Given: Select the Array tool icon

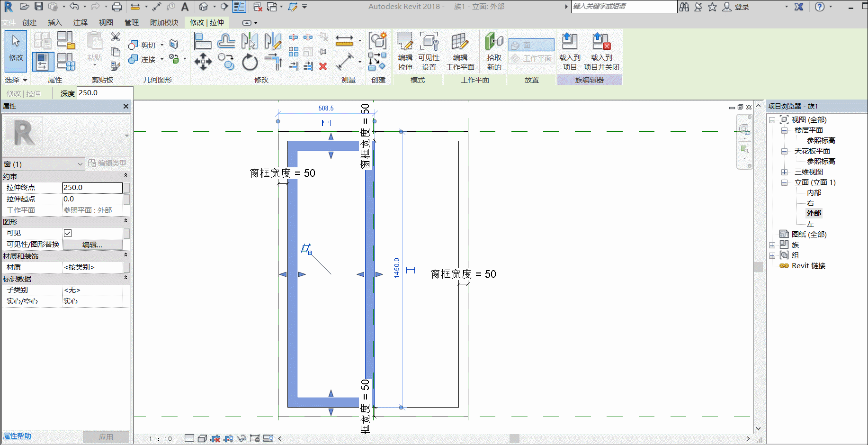Looking at the screenshot, I should tap(294, 52).
